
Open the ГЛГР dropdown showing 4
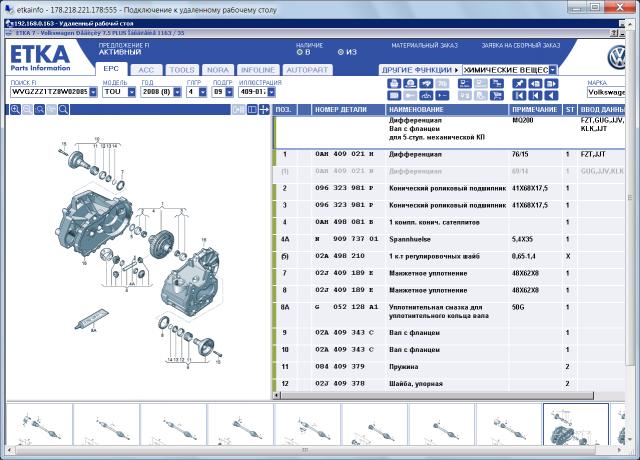pos(203,92)
